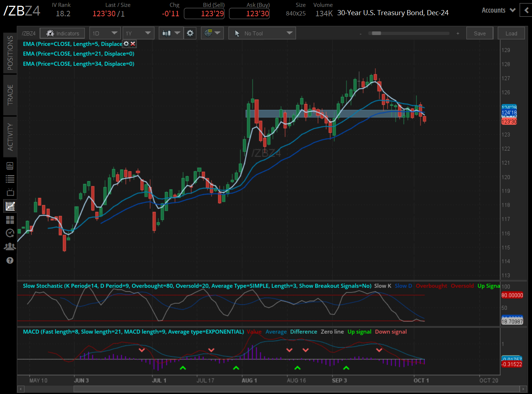532x394 pixels.
Task: Click the clock history icon in sidebar
Action: pyautogui.click(x=10, y=233)
